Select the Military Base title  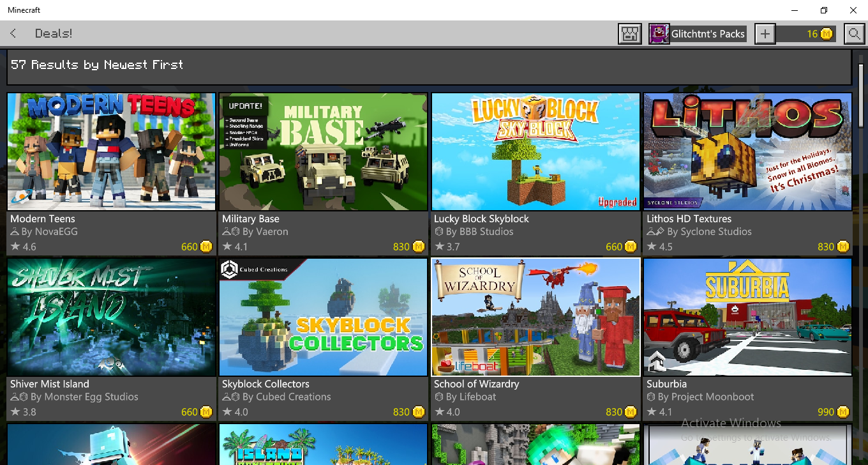coord(251,218)
